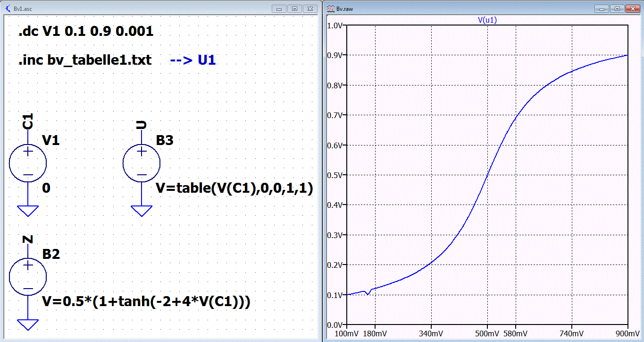
Task: Click the U net label above B3
Action: 142,125
